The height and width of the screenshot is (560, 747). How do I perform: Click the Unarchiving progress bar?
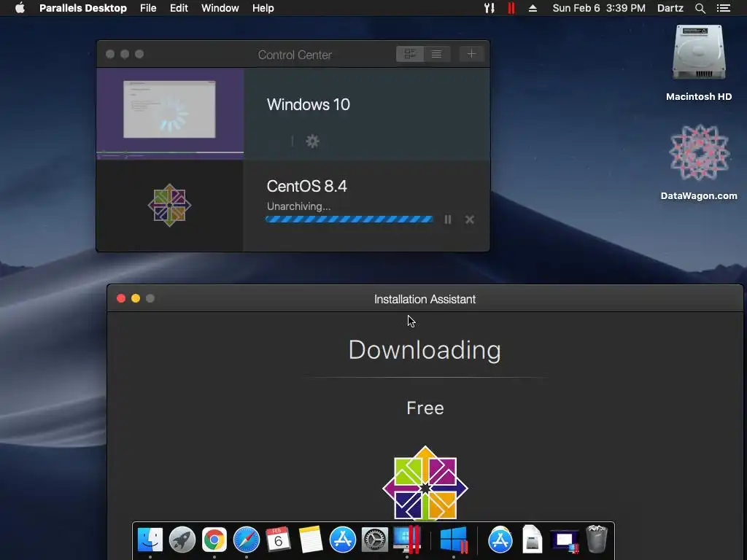point(349,219)
